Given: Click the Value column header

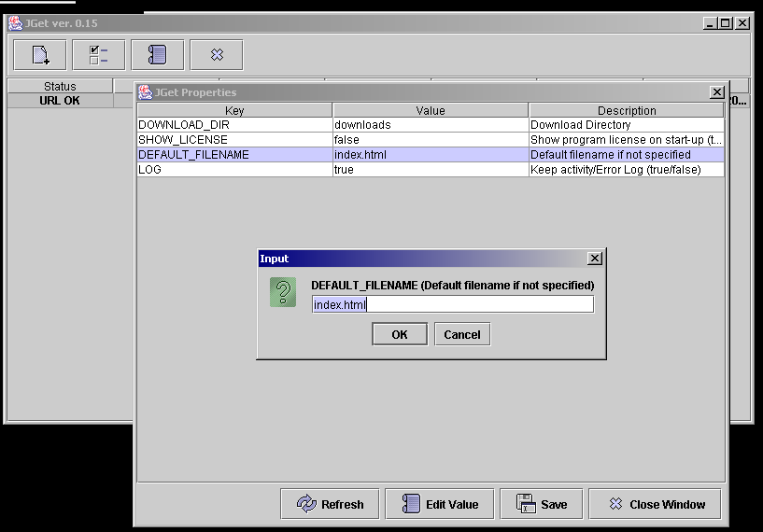Looking at the screenshot, I should (431, 110).
